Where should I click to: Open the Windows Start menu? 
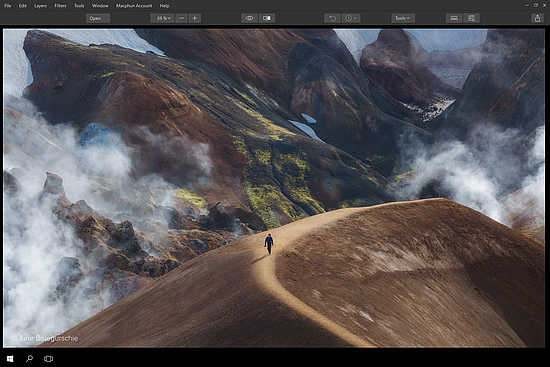pos(10,359)
